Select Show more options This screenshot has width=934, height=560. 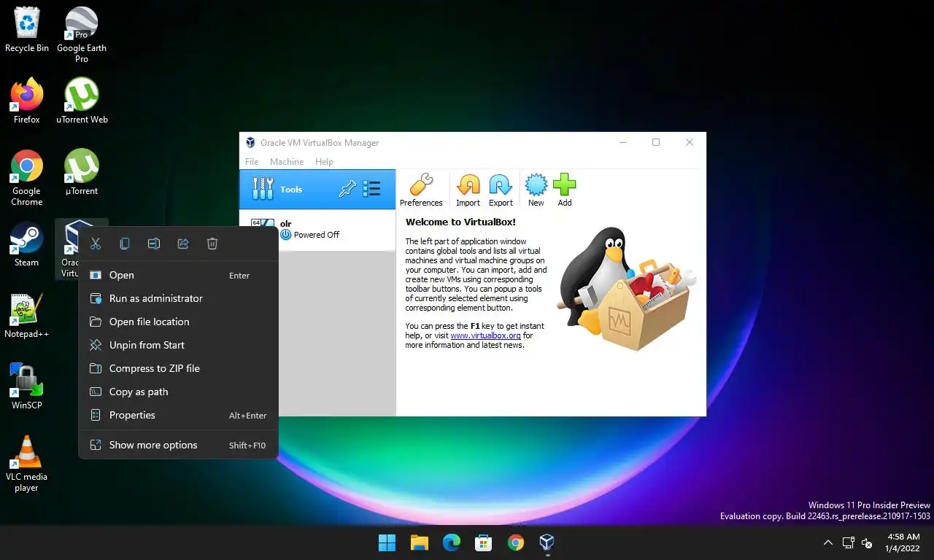[178, 445]
